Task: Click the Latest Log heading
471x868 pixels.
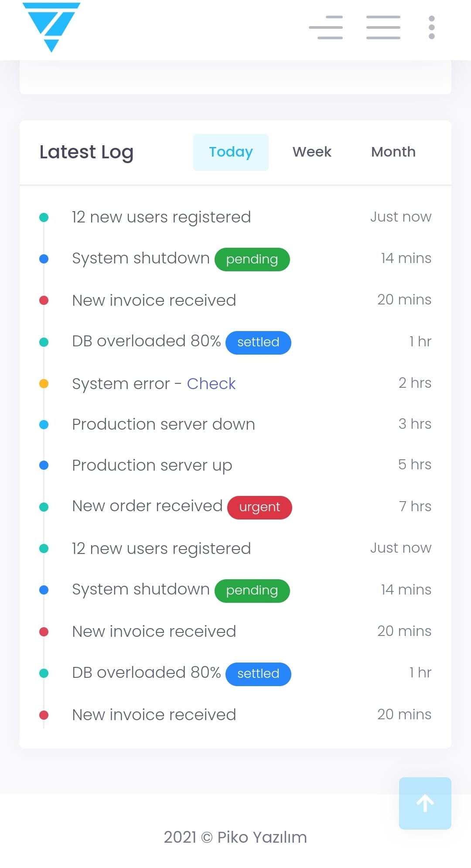Action: pyautogui.click(x=86, y=152)
